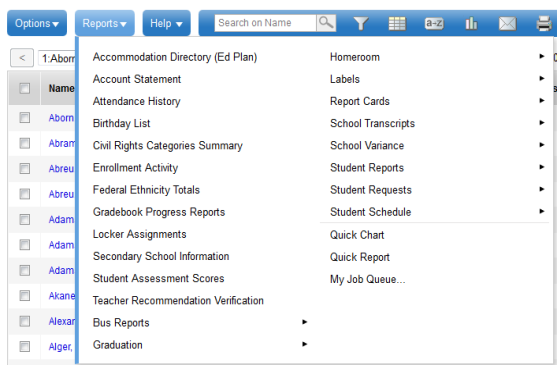This screenshot has width=557, height=365.
Task: Open the field set grid icon
Action: (397, 24)
